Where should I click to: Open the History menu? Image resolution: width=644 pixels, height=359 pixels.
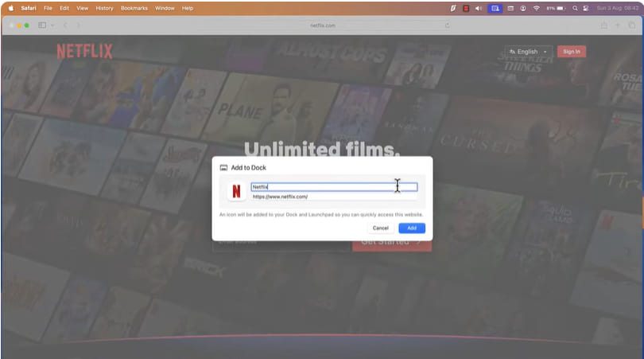(x=104, y=8)
